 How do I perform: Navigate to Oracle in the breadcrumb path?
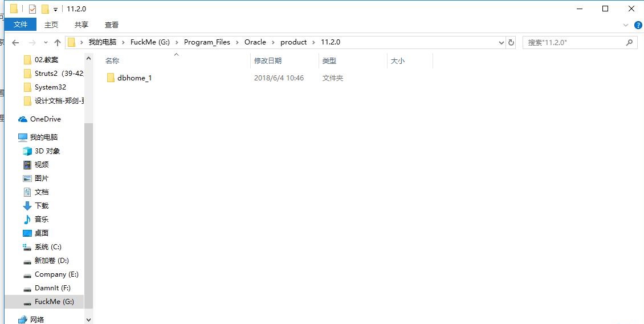click(255, 42)
